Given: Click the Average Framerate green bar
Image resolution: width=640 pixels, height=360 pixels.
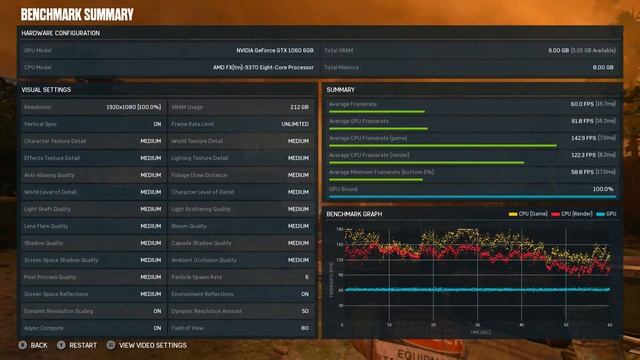Looking at the screenshot, I should pos(377,111).
